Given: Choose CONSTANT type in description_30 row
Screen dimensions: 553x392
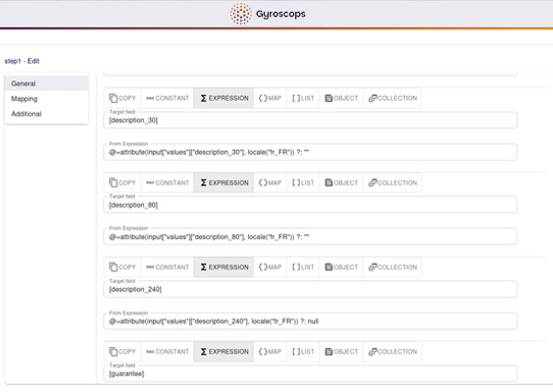Looking at the screenshot, I should coord(167,98).
